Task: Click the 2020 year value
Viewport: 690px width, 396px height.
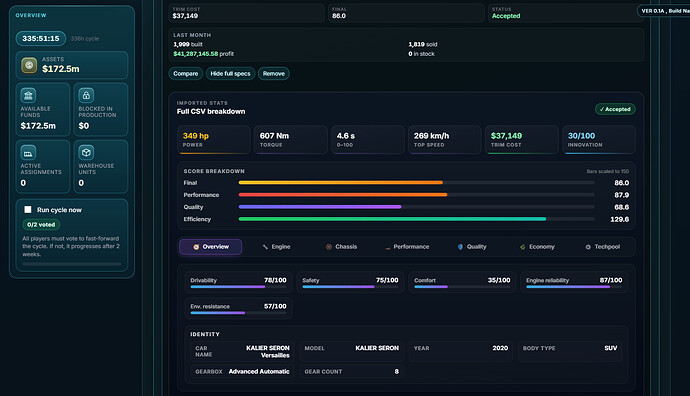Action: click(x=500, y=348)
